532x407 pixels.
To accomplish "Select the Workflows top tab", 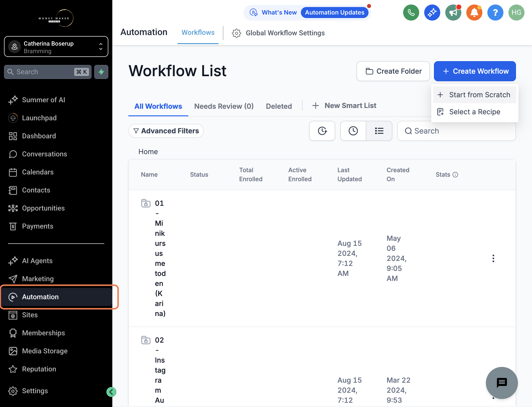I will click(198, 33).
